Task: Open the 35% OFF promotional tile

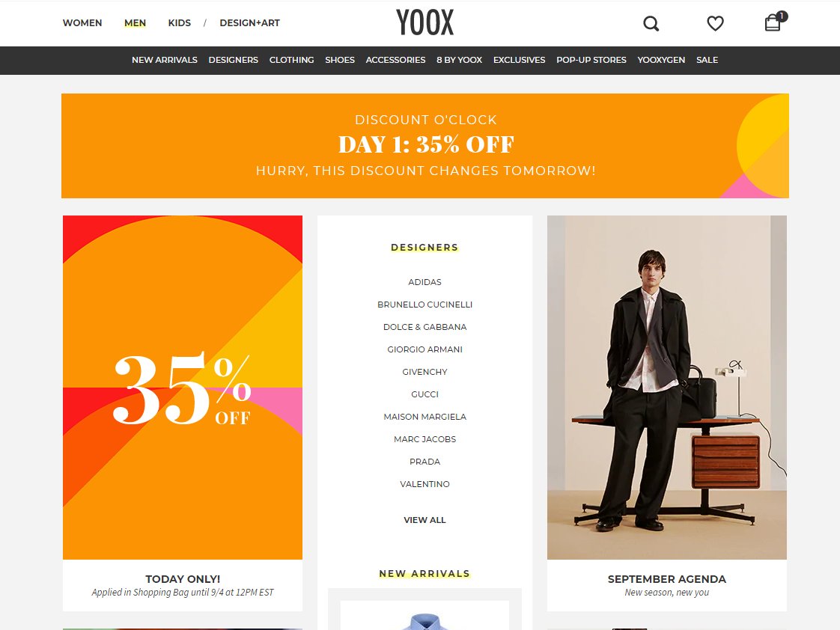Action: pyautogui.click(x=183, y=388)
